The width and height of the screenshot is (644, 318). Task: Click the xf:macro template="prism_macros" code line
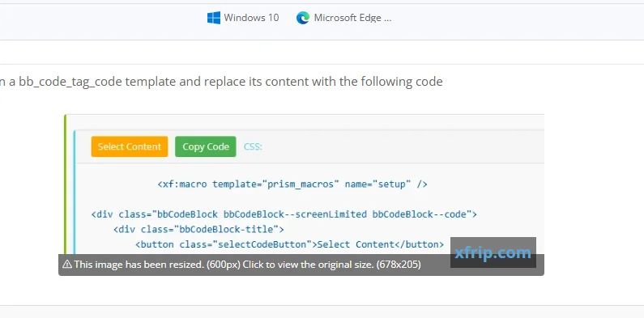[x=292, y=184]
